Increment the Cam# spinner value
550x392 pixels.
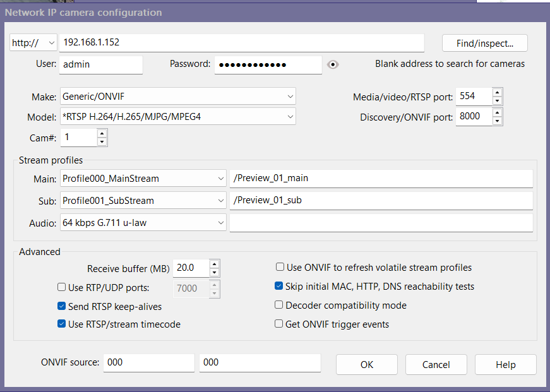[x=102, y=133]
